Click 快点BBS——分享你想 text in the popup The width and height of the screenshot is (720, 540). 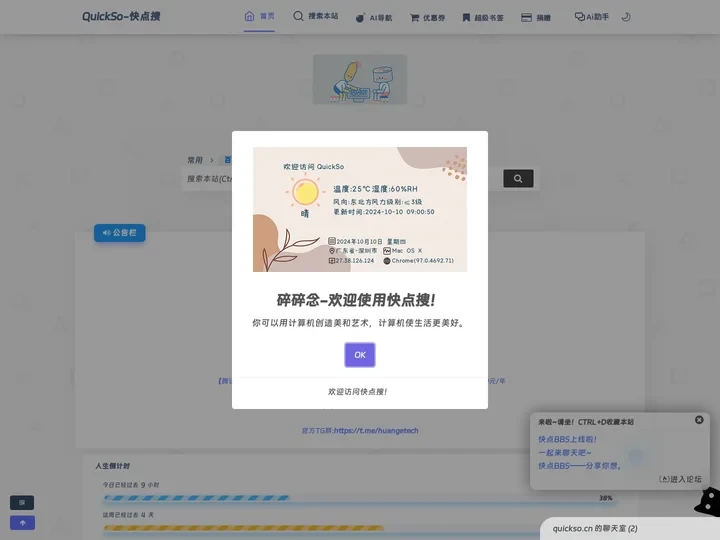[x=579, y=466]
